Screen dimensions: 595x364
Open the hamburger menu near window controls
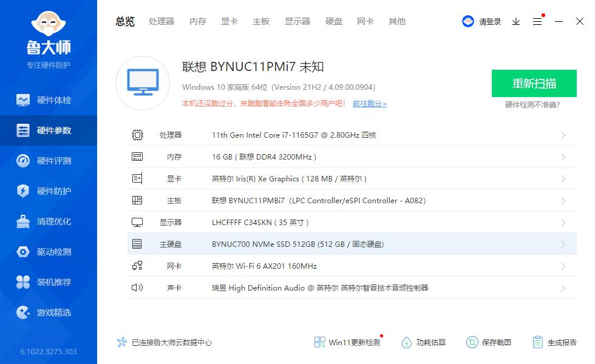(537, 21)
